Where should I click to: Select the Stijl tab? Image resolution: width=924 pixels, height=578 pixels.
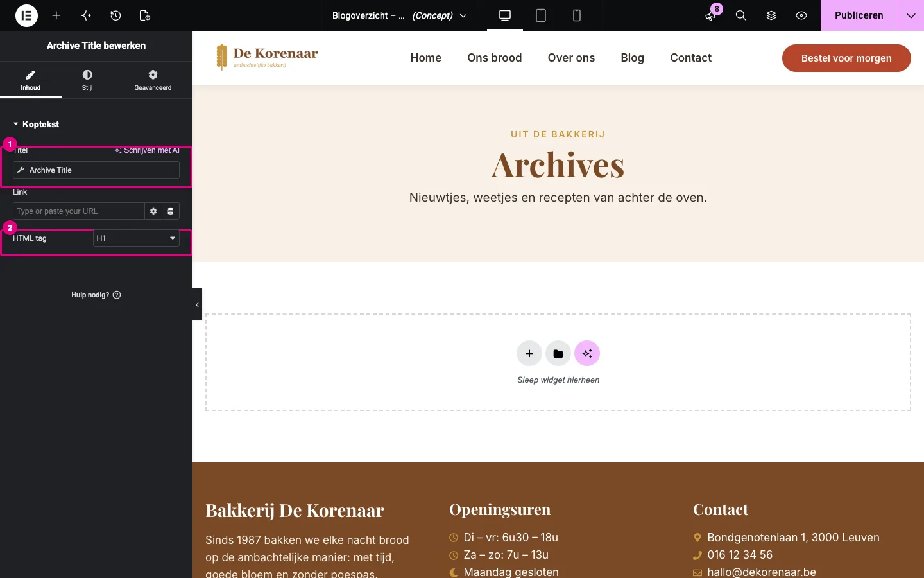87,80
